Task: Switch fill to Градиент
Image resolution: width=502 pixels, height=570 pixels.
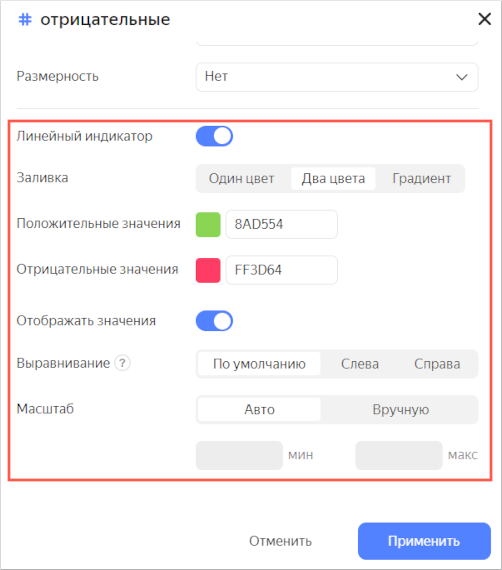Action: click(x=422, y=178)
